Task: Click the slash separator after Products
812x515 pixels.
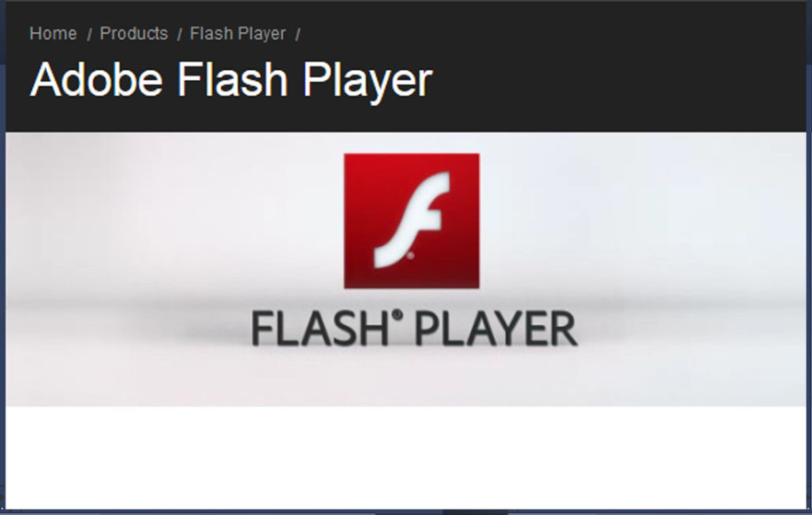Action: pos(179,35)
